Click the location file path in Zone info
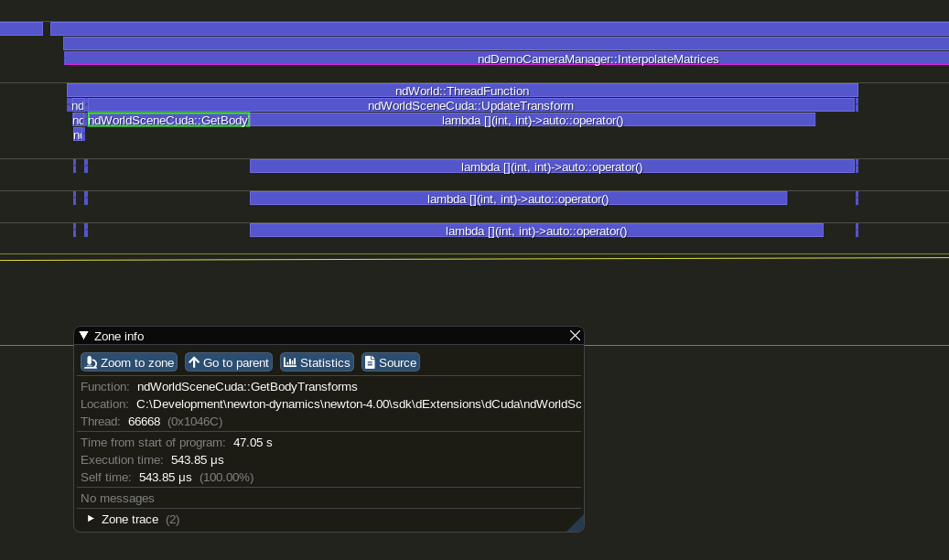The width and height of the screenshot is (949, 560). [x=359, y=404]
